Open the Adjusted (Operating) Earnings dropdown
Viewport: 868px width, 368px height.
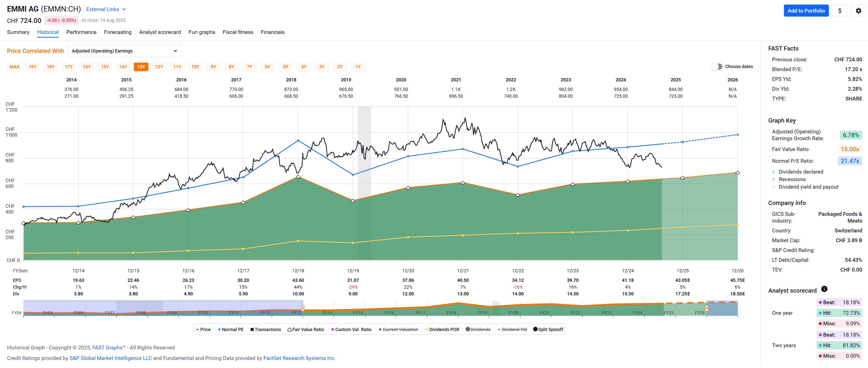(124, 51)
